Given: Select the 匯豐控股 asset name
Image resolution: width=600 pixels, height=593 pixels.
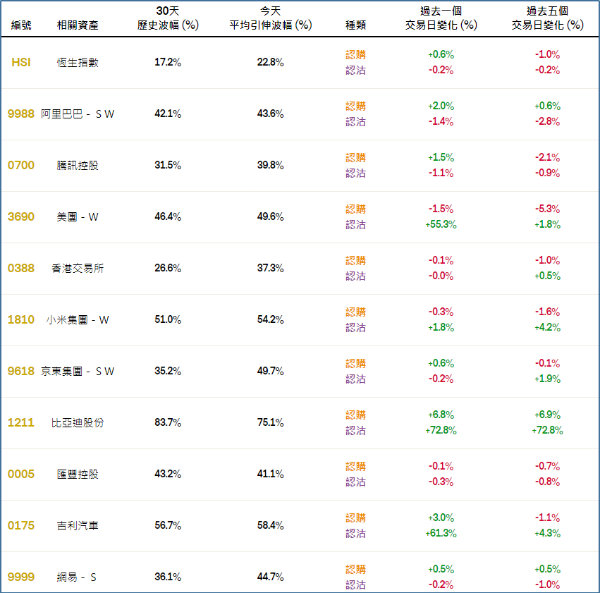Looking at the screenshot, I should [77, 474].
